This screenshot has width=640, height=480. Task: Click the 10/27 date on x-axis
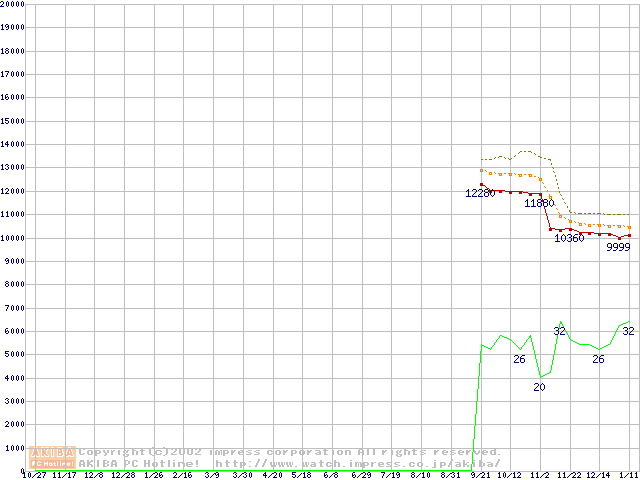pos(34,475)
